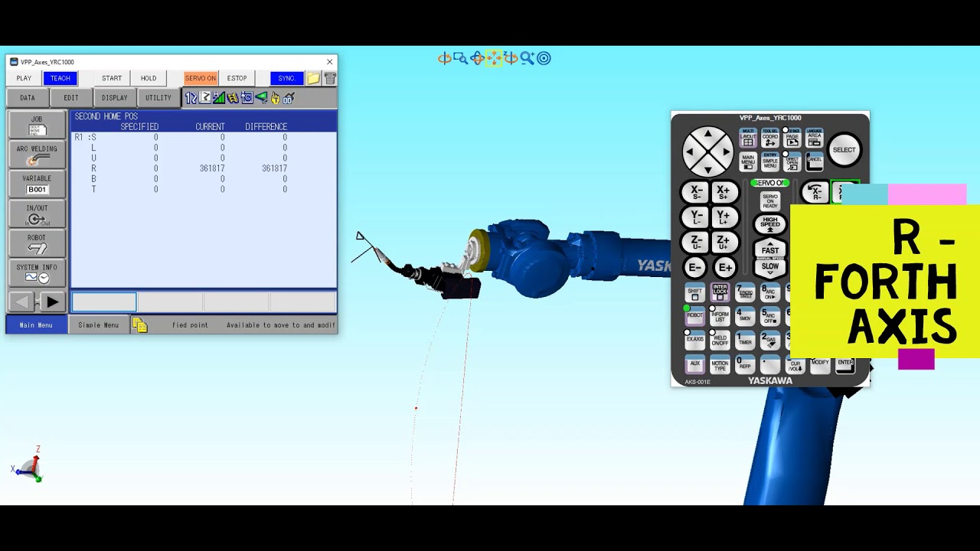Open the VARIABLE B001 menu
Screen dimensions: 980x551
click(37, 184)
